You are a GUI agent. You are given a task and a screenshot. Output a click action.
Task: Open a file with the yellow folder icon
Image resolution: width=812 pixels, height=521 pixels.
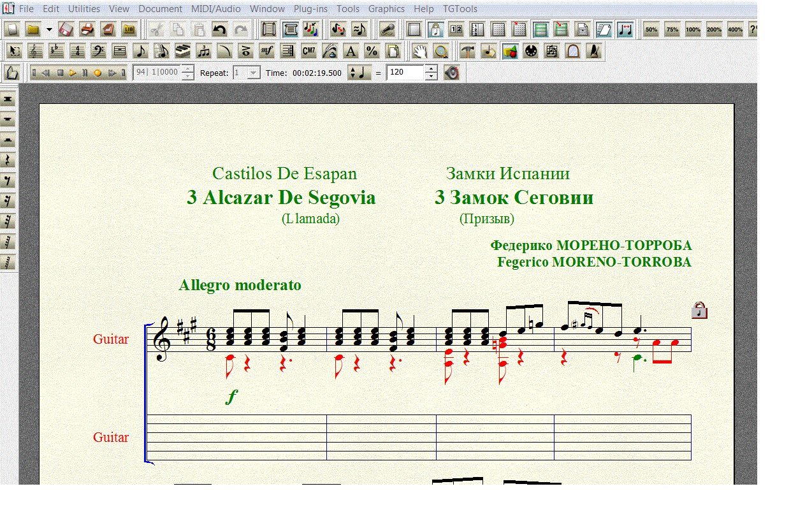[33, 29]
